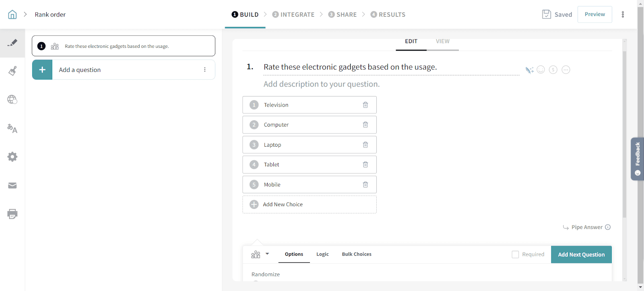Image resolution: width=644 pixels, height=291 pixels.
Task: Switch to the VIEW tab
Action: pos(442,41)
